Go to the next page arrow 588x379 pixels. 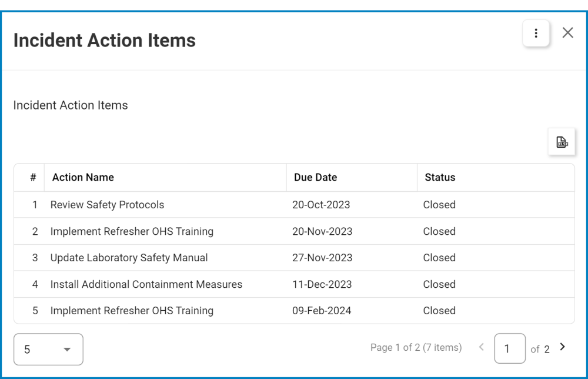click(563, 347)
